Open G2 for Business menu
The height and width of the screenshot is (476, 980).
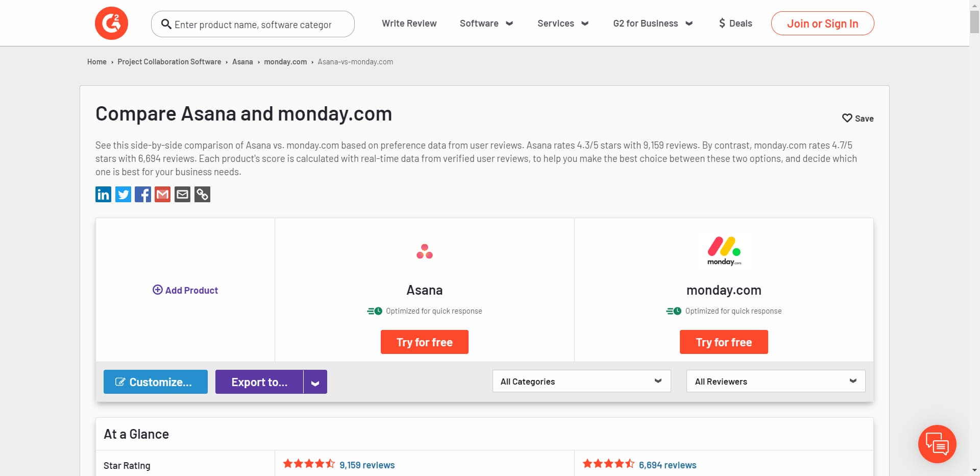coord(652,23)
